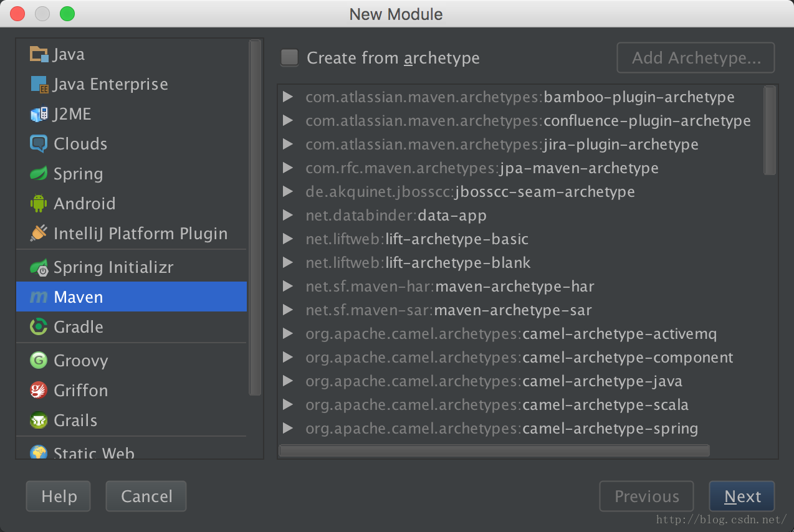
Task: Choose Spring in the module list
Action: click(x=132, y=174)
